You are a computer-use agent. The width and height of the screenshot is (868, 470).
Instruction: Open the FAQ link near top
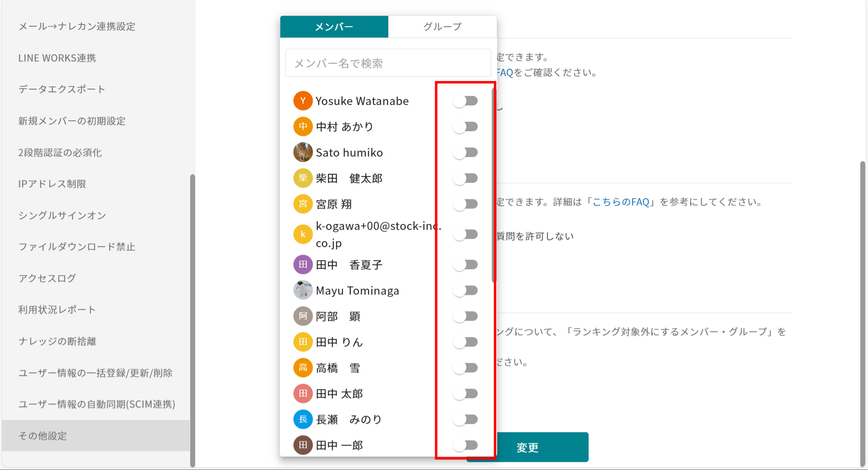coord(505,72)
